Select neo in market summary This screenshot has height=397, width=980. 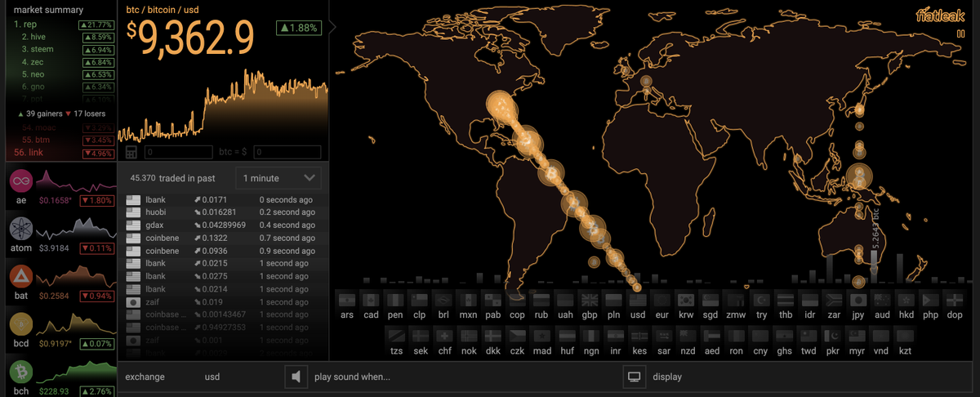pos(33,74)
